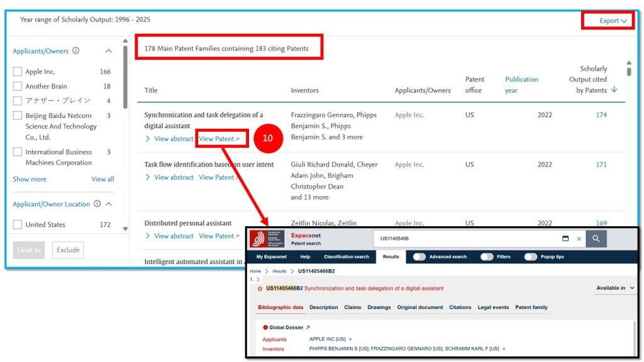Screen dimensions: 644x362
Task: Open the Help menu in Espacenet
Action: point(305,257)
